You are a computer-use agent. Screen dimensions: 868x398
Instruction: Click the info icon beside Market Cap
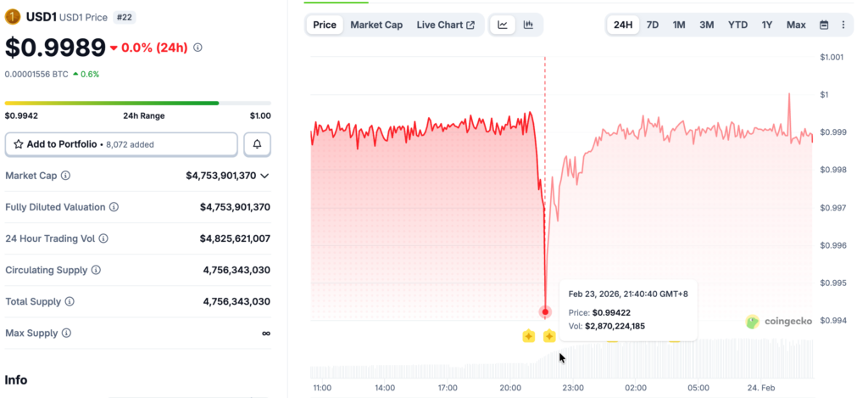[x=65, y=176]
